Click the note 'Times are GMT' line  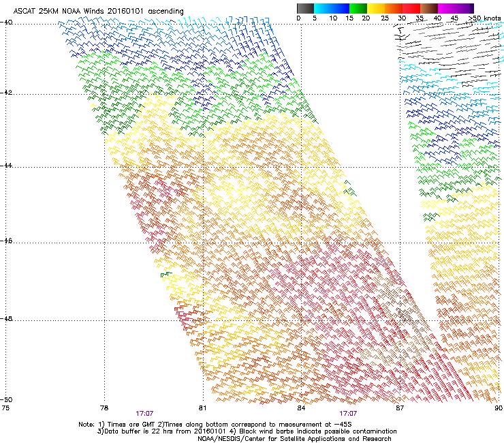[x=215, y=425]
